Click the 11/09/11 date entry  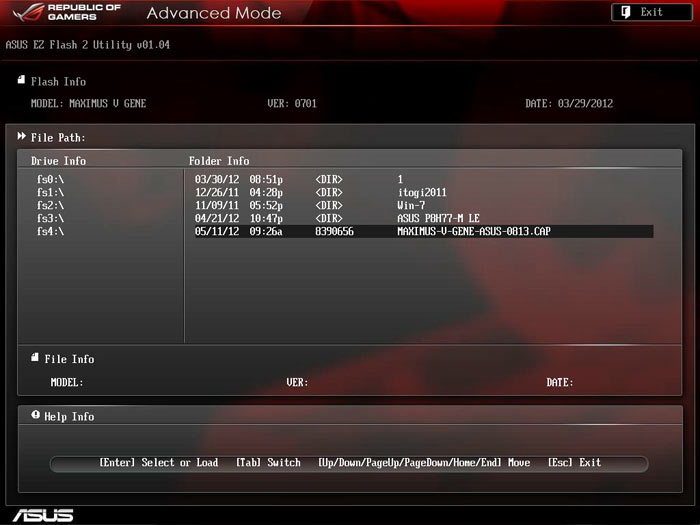pyautogui.click(x=217, y=205)
